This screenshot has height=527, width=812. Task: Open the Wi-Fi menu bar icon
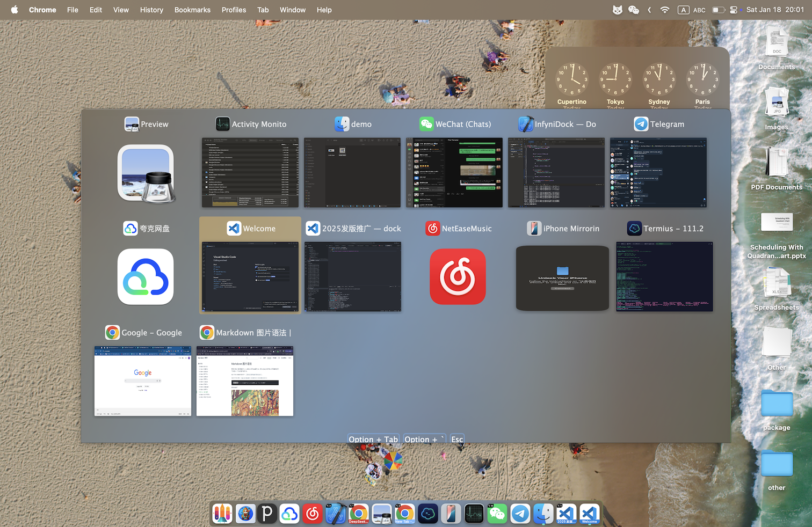(x=665, y=10)
